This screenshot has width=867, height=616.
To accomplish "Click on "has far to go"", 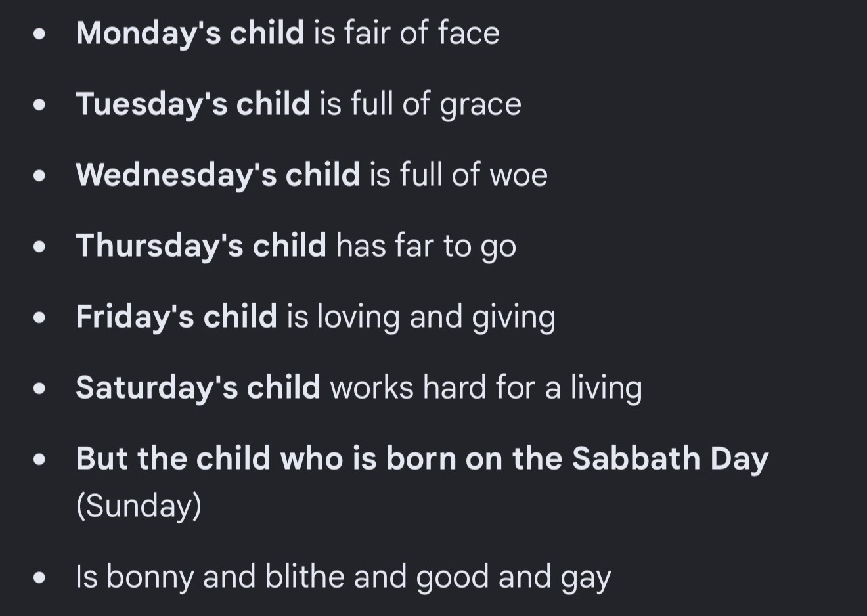I will click(x=426, y=246).
